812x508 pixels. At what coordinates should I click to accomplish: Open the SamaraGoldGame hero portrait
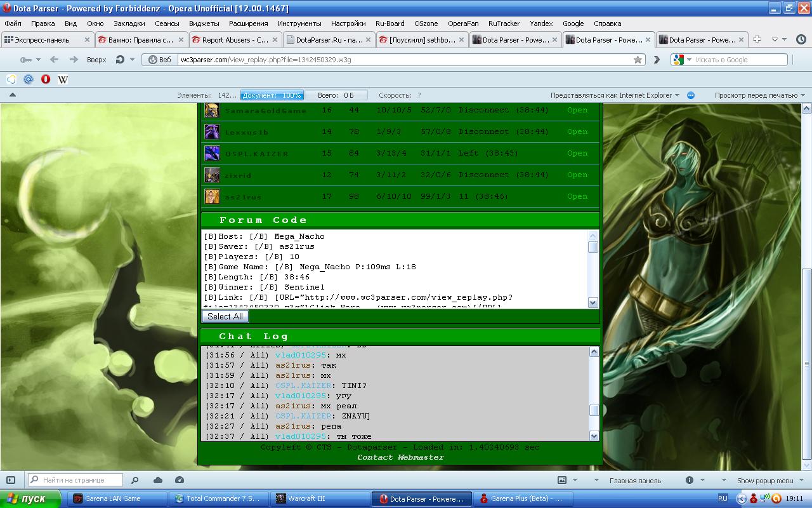coord(211,110)
